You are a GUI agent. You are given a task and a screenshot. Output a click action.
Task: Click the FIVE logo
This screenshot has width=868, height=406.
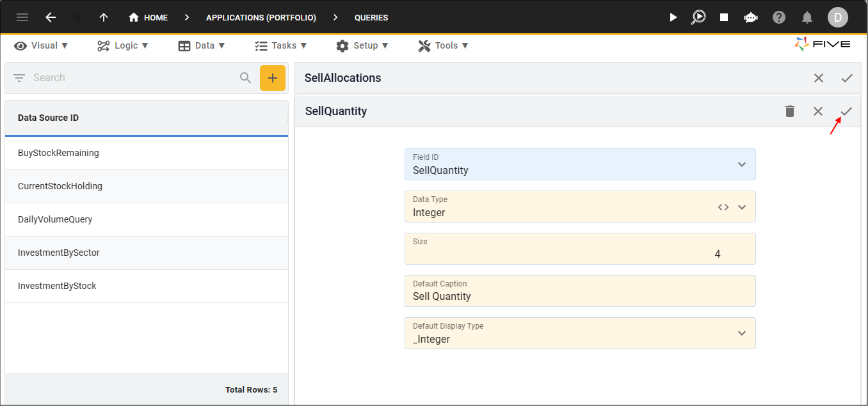(x=823, y=43)
